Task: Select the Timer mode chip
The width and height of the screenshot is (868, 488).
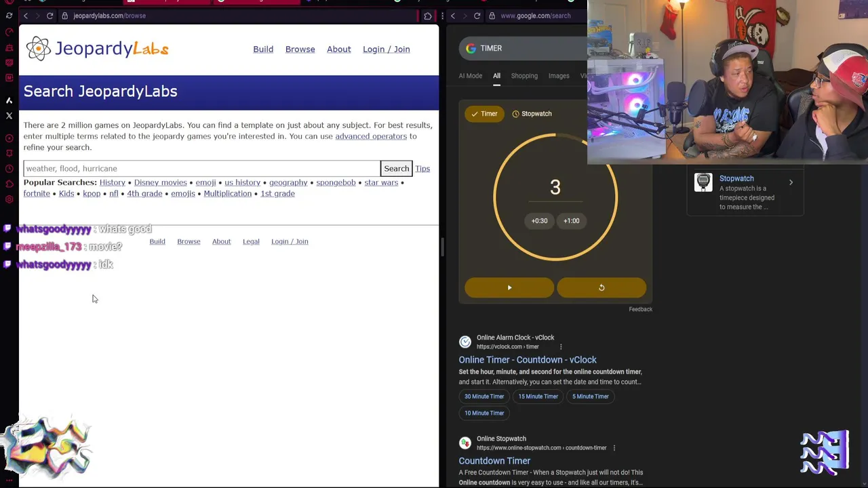Action: point(484,114)
